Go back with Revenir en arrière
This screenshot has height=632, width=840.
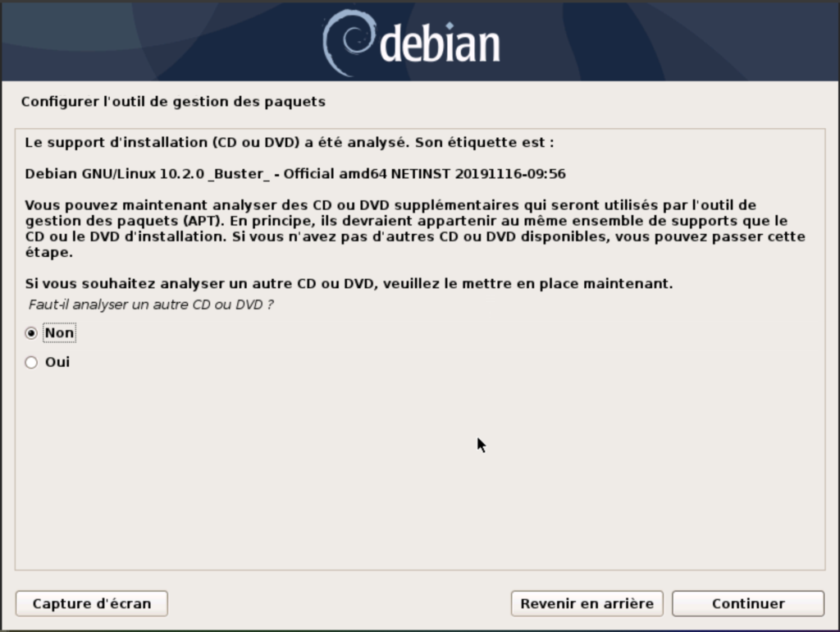pyautogui.click(x=587, y=603)
